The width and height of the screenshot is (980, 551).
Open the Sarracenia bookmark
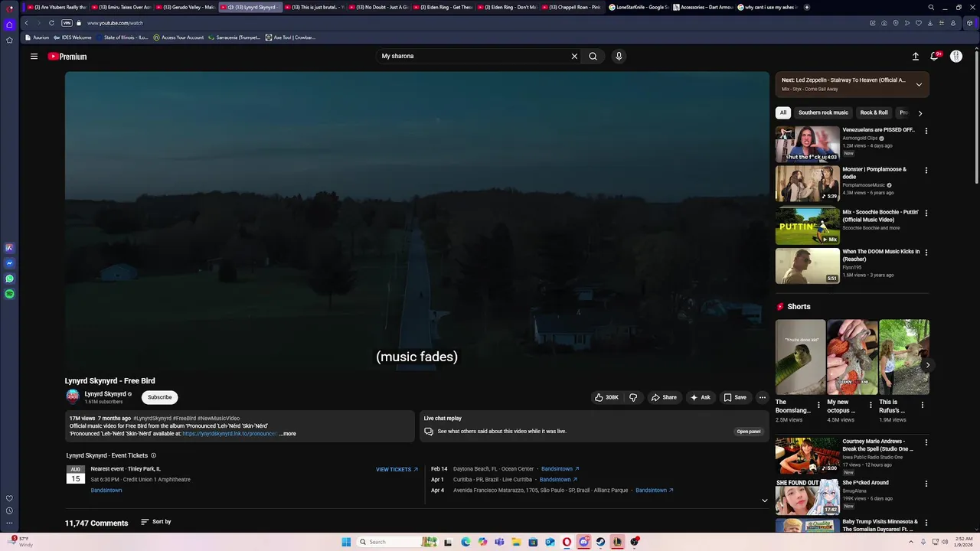click(x=235, y=37)
